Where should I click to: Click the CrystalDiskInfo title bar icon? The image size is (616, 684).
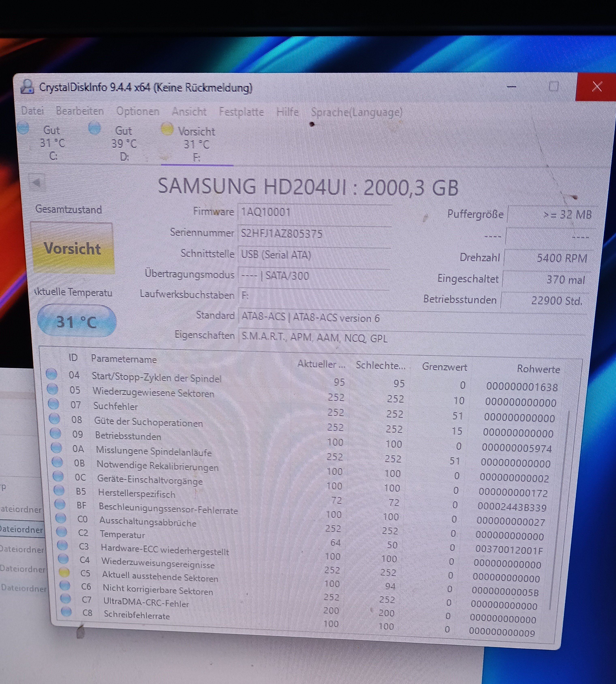click(x=27, y=87)
